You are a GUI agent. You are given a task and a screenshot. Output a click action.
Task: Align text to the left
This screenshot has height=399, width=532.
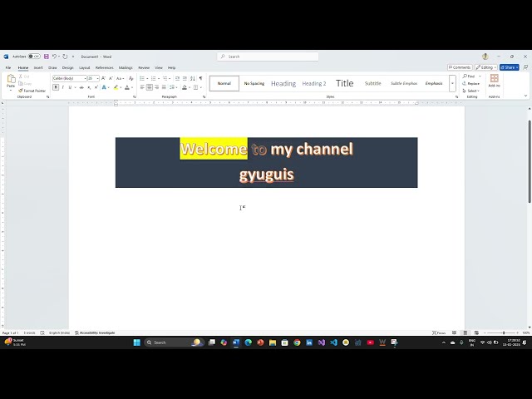142,87
